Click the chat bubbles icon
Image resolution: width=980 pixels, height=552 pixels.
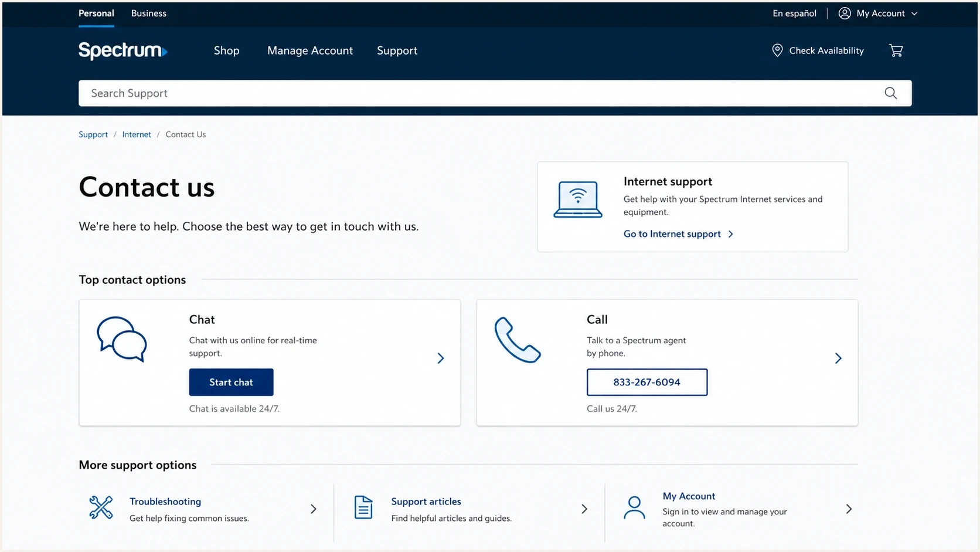(x=122, y=339)
